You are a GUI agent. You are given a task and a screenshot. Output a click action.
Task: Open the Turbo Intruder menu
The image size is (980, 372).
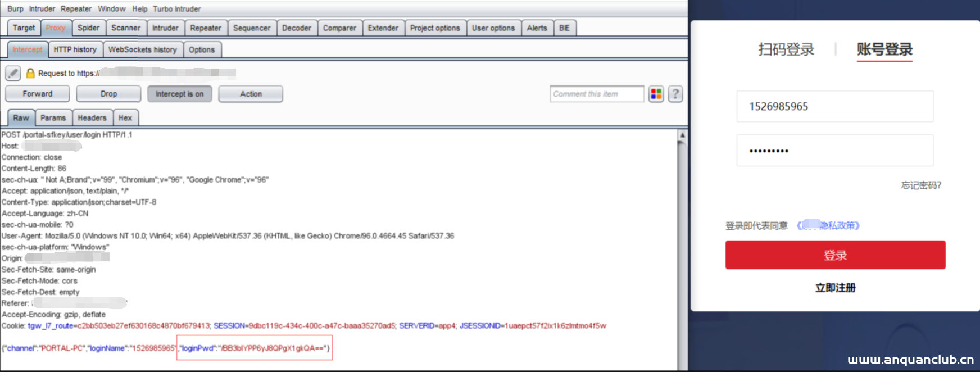(176, 9)
